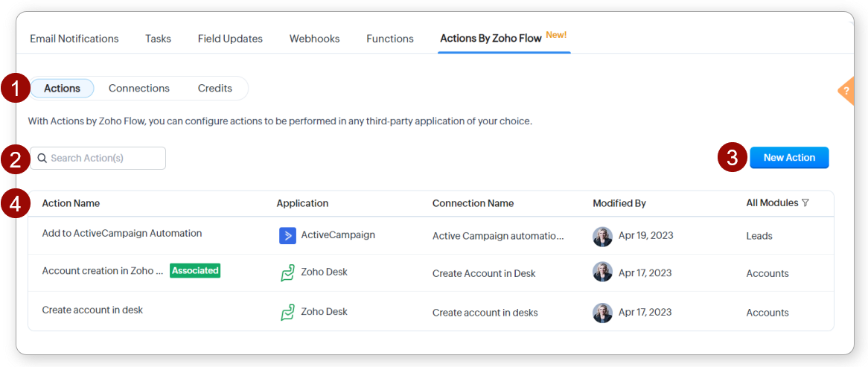
Task: Open the Functions tab
Action: [390, 39]
